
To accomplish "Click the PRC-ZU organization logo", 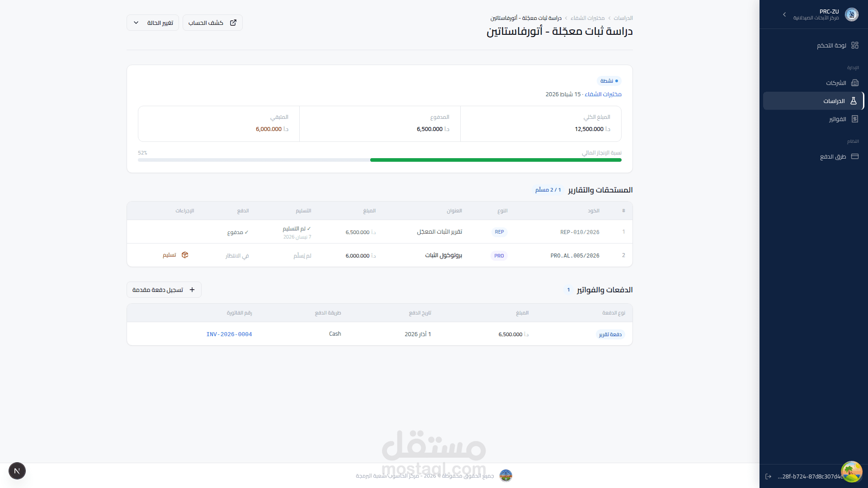I will point(851,14).
